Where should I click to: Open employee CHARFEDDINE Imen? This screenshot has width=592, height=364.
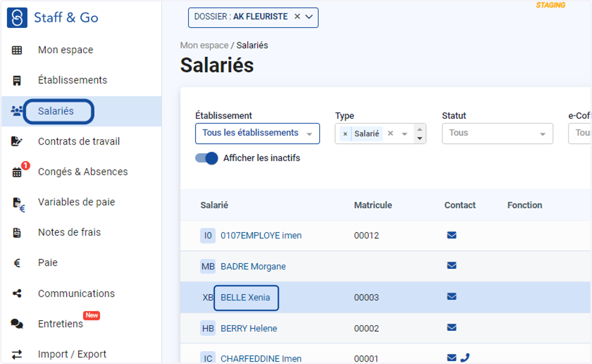pyautogui.click(x=261, y=359)
